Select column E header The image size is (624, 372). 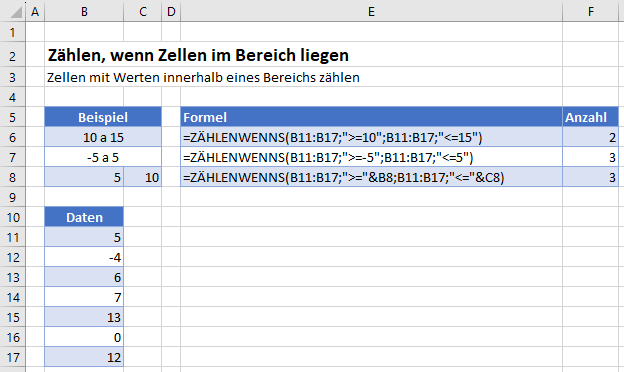[x=371, y=12]
